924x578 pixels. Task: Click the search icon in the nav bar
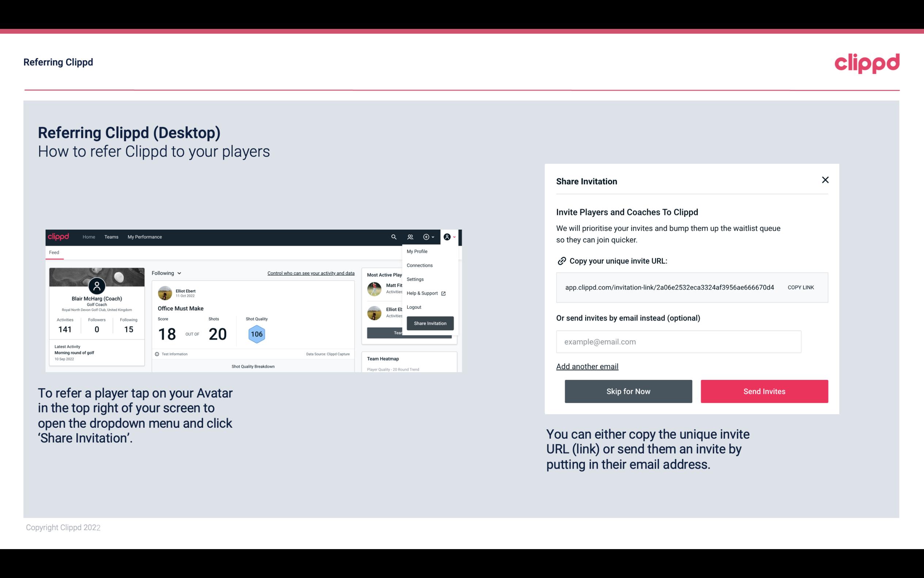coord(393,237)
